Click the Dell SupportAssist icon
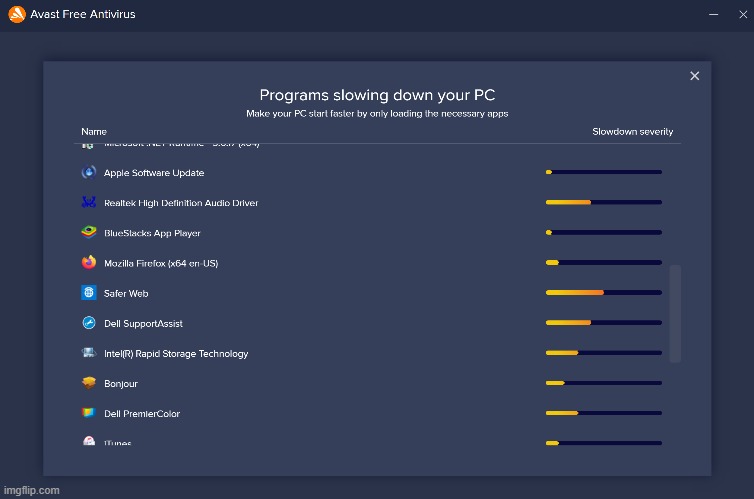This screenshot has height=499, width=754. tap(88, 323)
